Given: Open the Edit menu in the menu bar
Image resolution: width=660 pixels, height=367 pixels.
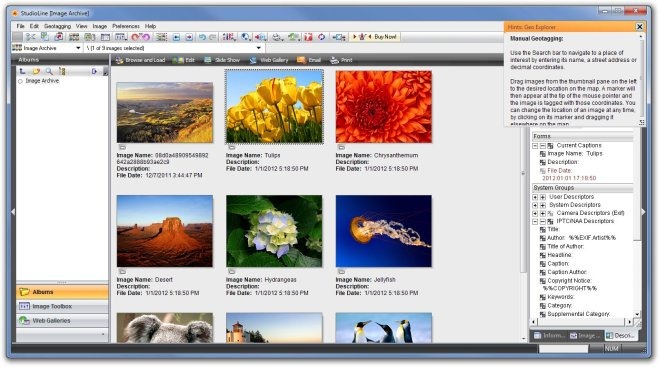Looking at the screenshot, I should click(x=34, y=26).
